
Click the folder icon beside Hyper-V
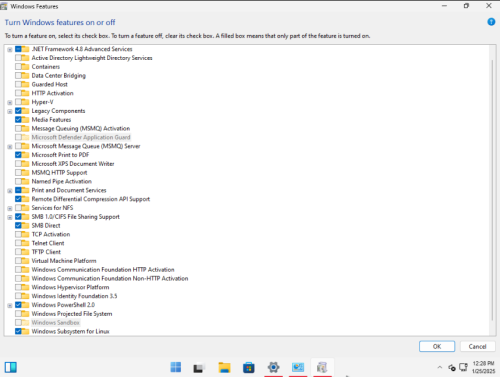(x=25, y=102)
